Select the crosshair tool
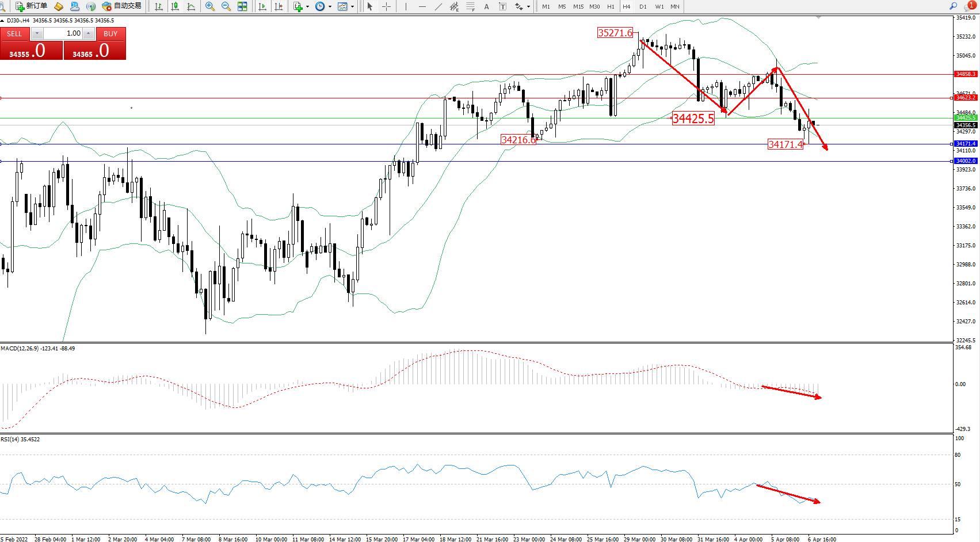Viewport: 980px width, 542px height. 386,6
